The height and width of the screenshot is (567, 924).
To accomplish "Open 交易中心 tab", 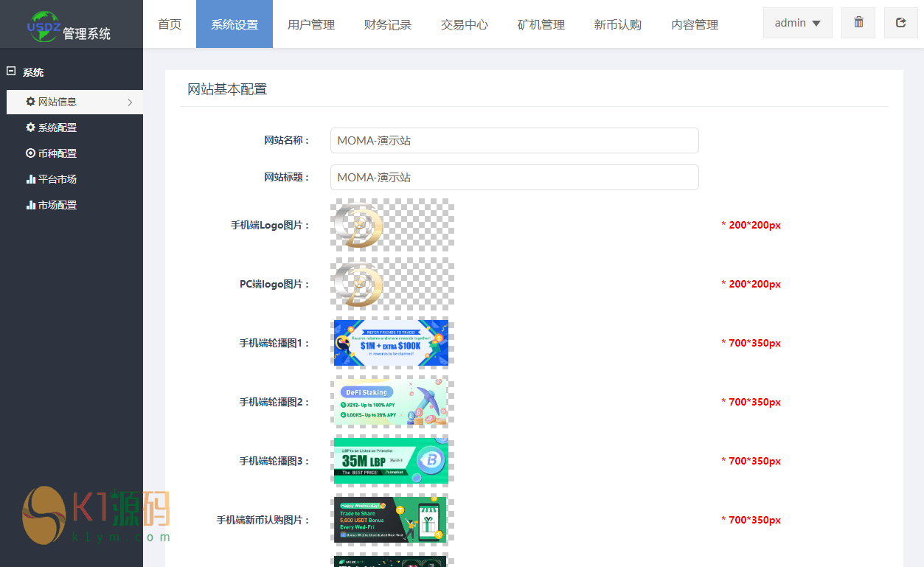I will [x=465, y=24].
